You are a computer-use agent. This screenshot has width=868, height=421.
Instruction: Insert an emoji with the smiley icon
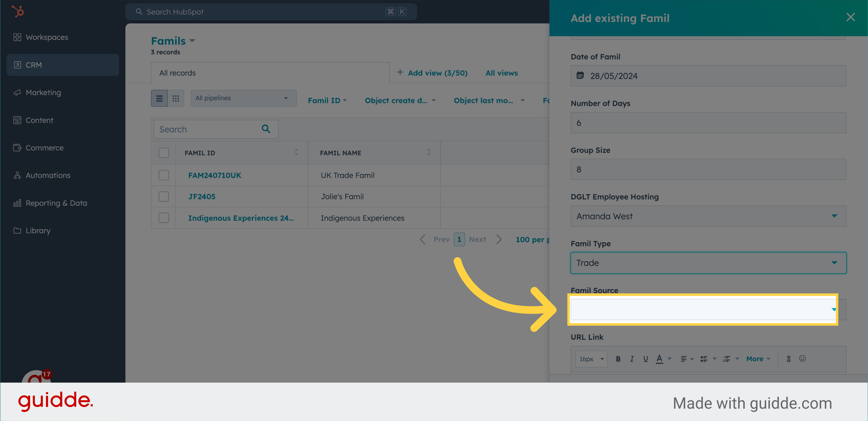pyautogui.click(x=802, y=359)
